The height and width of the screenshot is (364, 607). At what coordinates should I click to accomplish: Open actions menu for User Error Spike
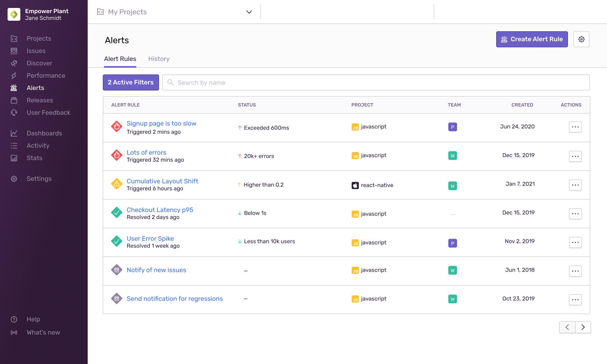[575, 243]
